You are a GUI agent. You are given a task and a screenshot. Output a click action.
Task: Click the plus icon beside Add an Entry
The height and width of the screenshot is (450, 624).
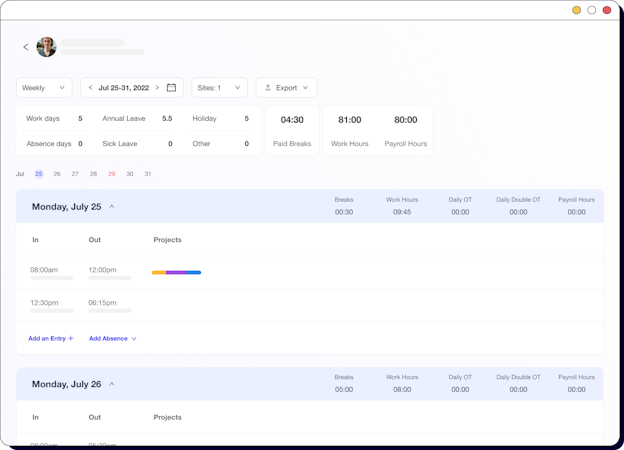[x=71, y=339]
